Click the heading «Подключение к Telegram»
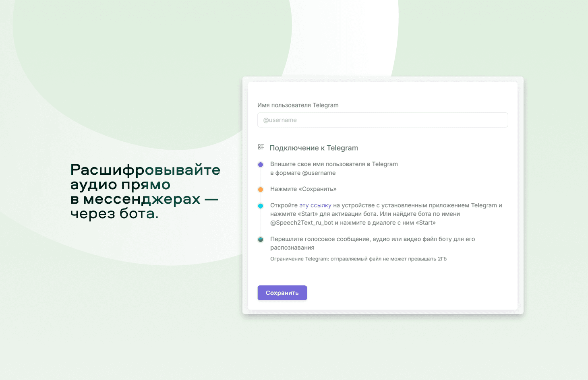Screen dimensions: 588x380 point(314,148)
